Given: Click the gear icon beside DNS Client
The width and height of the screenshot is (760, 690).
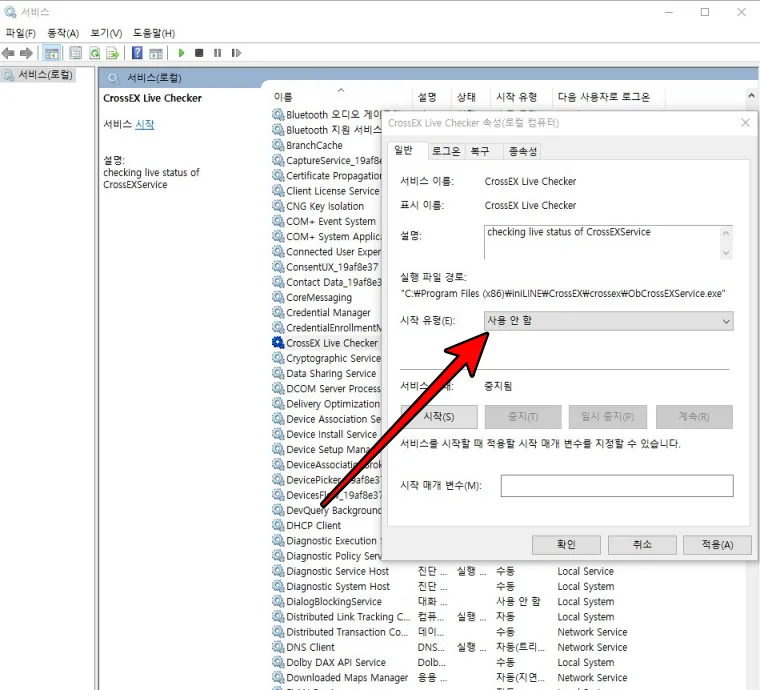Looking at the screenshot, I should 278,647.
